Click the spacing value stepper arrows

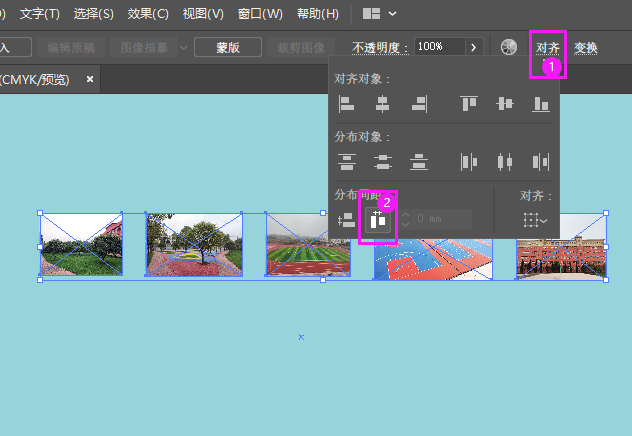pos(405,219)
